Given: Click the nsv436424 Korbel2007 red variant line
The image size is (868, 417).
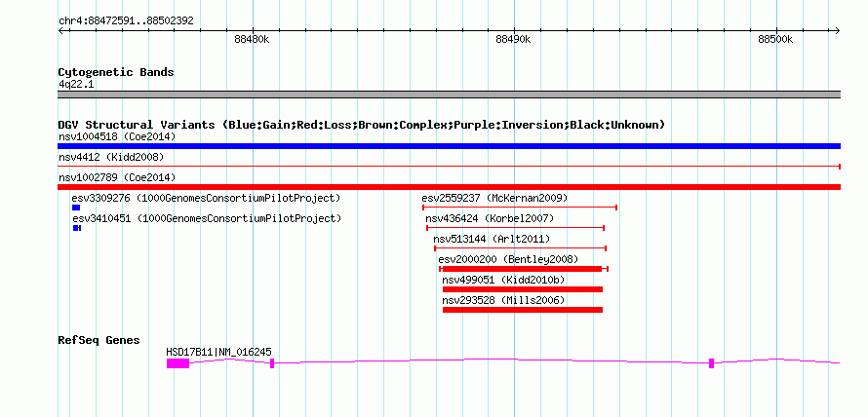Looking at the screenshot, I should pos(515,228).
